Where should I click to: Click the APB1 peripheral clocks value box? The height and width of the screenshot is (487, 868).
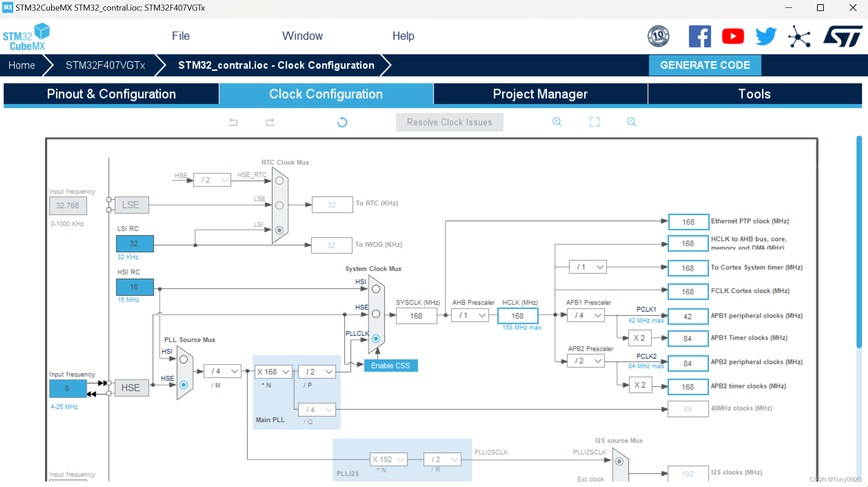pos(688,316)
